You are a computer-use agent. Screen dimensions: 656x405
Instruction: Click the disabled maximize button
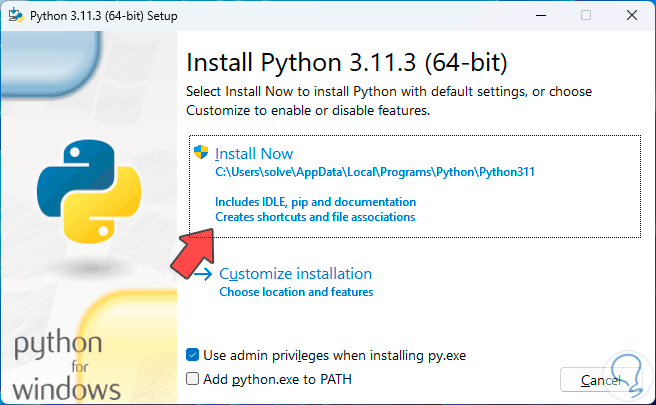point(586,15)
